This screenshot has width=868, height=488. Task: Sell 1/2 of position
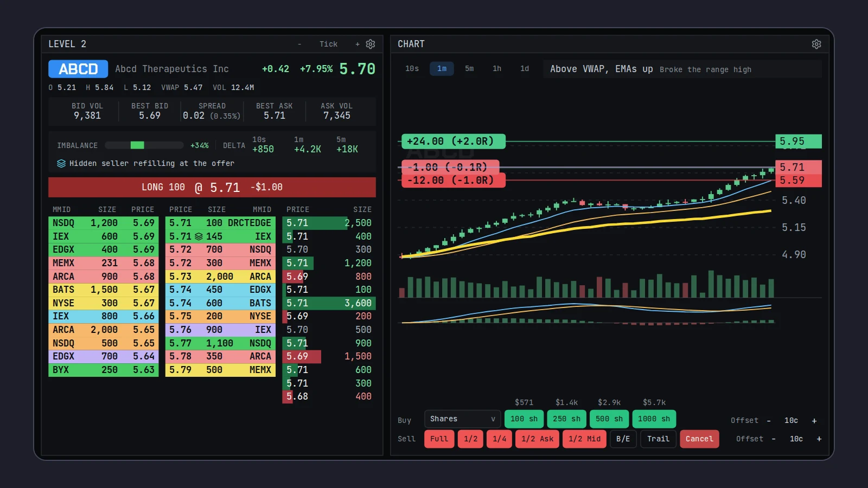coord(470,439)
